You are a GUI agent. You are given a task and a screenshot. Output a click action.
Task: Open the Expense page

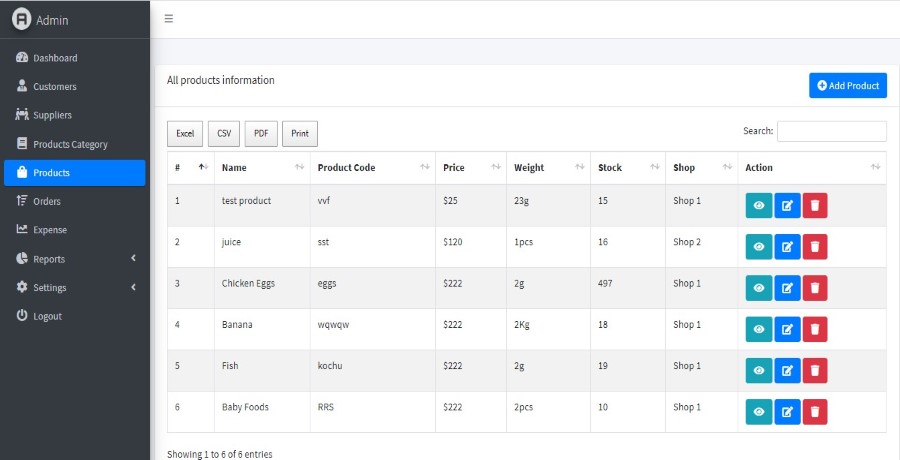(x=75, y=230)
